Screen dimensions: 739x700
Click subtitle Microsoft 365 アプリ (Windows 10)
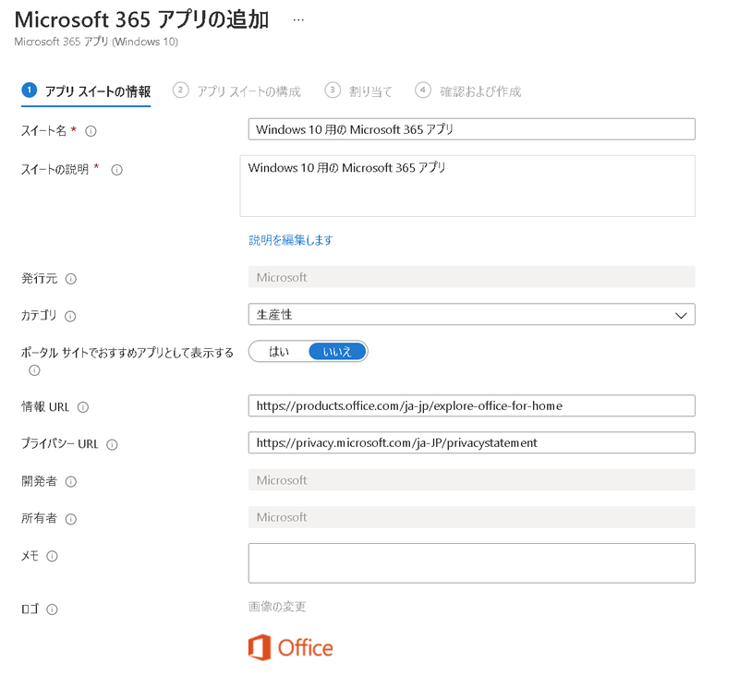96,42
